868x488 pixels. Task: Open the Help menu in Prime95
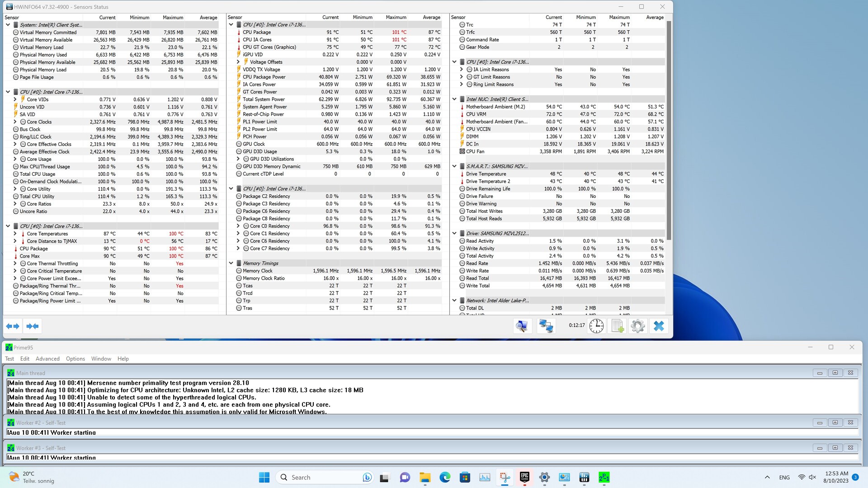click(123, 359)
